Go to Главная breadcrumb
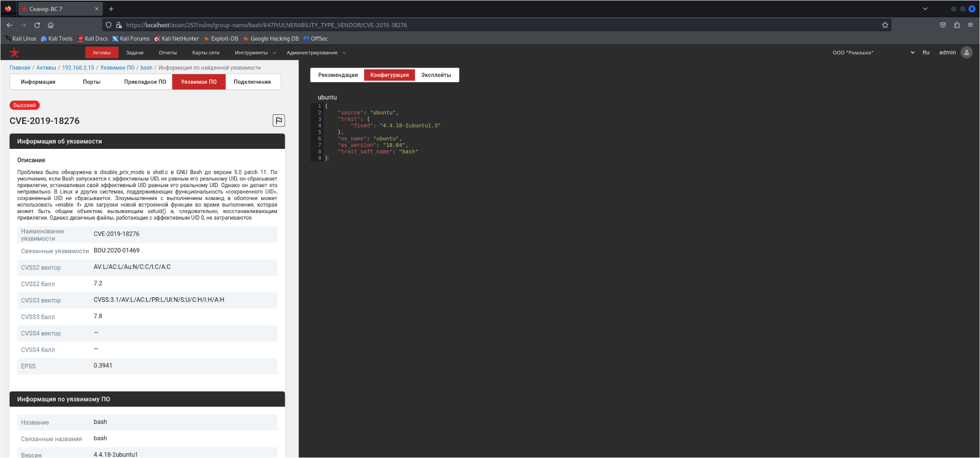Viewport: 980px width, 458px height. point(20,68)
